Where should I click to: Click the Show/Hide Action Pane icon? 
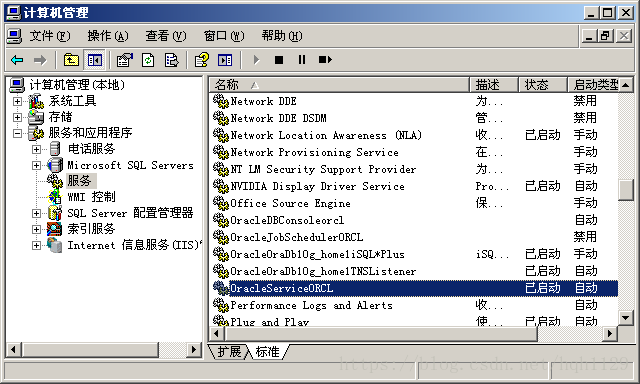pyautogui.click(x=225, y=60)
